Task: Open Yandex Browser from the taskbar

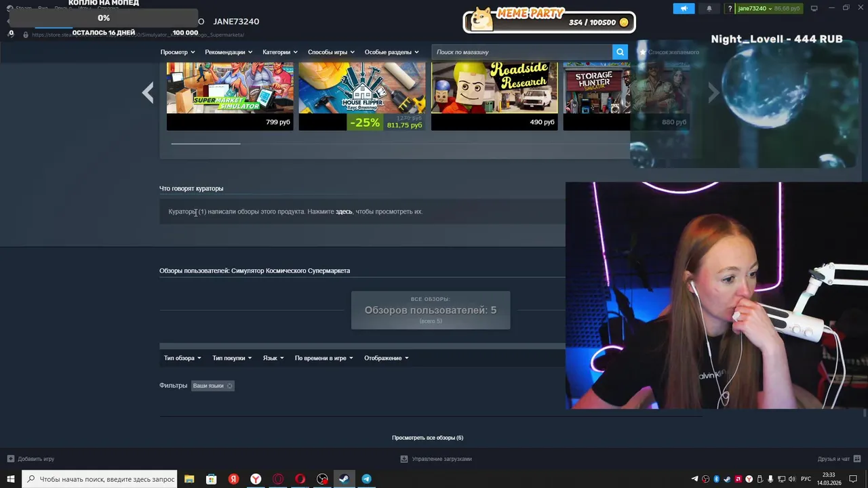Action: (x=256, y=479)
